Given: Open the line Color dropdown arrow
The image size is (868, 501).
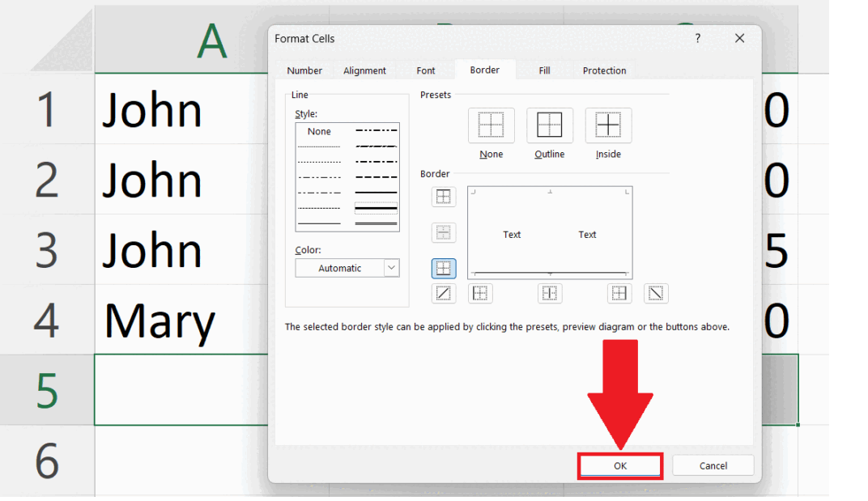Looking at the screenshot, I should [x=391, y=268].
